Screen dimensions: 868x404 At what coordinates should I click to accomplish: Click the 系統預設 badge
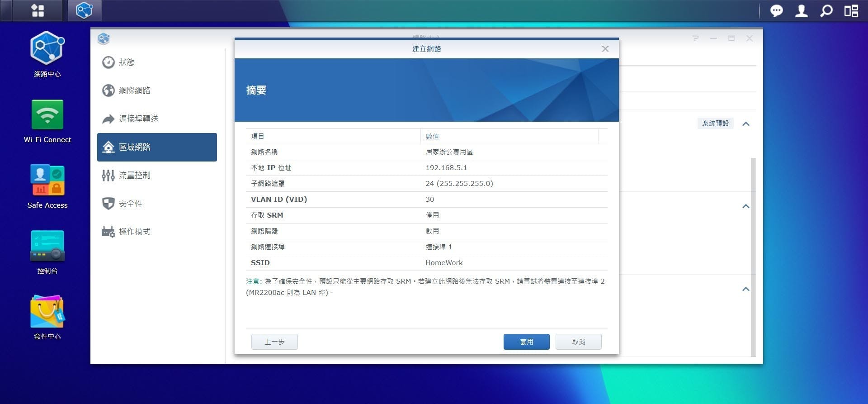(x=715, y=124)
